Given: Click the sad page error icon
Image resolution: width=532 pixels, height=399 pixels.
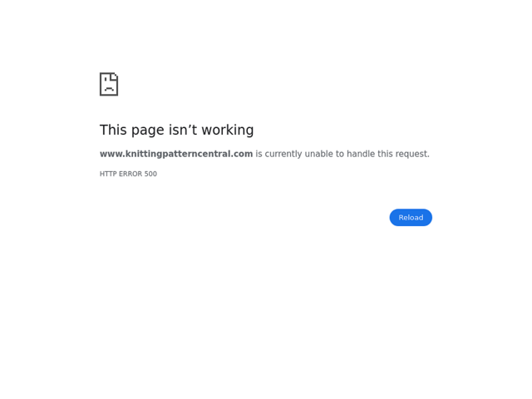Looking at the screenshot, I should (x=109, y=84).
